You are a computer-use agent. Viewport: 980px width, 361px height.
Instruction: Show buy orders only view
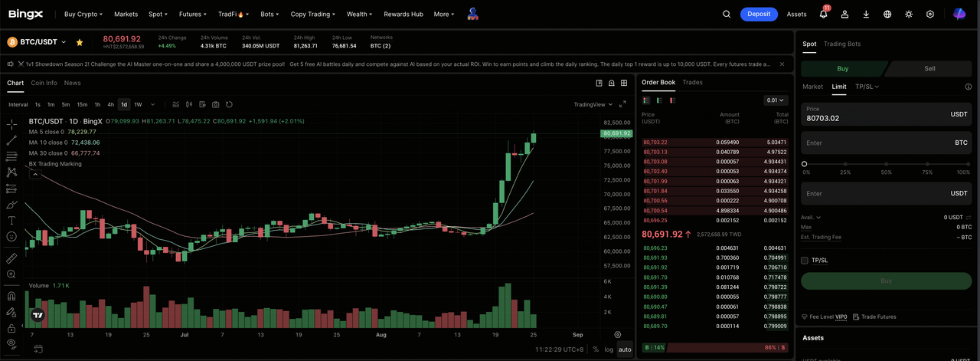(659, 100)
